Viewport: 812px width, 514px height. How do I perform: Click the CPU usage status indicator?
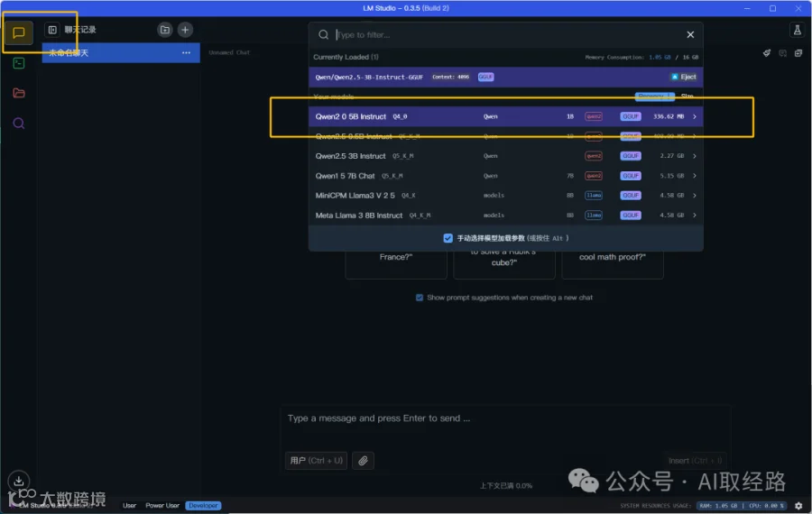pos(765,505)
